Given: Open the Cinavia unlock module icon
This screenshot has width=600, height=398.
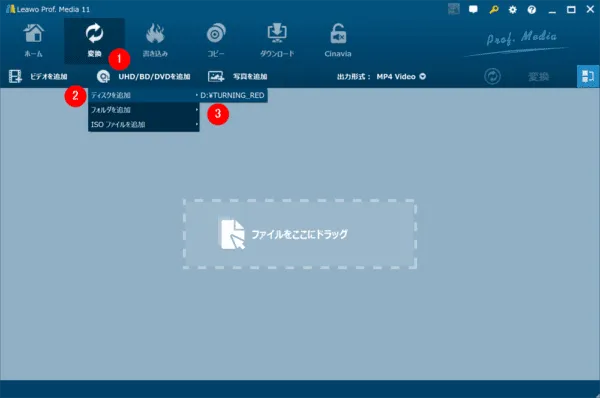Looking at the screenshot, I should [x=338, y=33].
